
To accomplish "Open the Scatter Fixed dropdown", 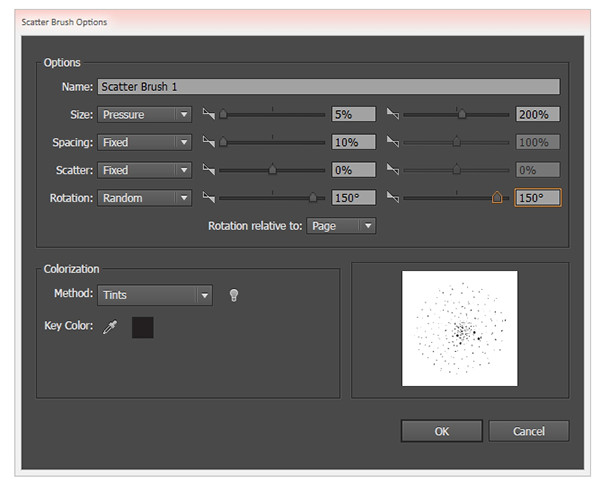I will pyautogui.click(x=144, y=171).
